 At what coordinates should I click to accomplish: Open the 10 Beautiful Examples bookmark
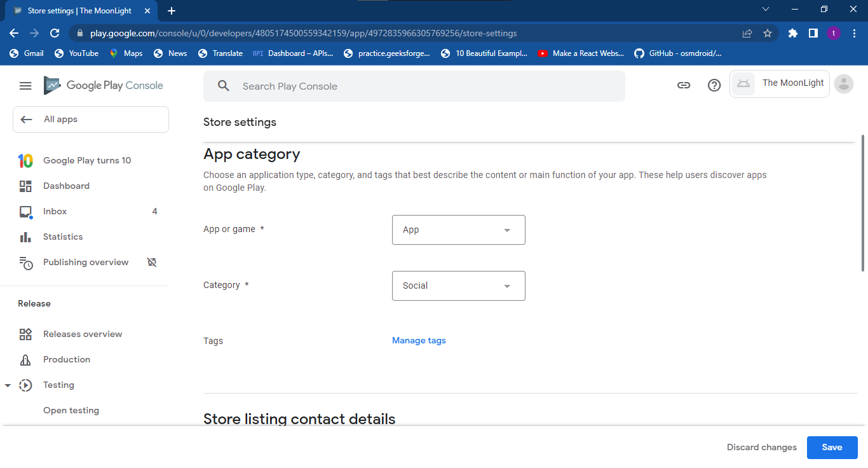[x=484, y=53]
